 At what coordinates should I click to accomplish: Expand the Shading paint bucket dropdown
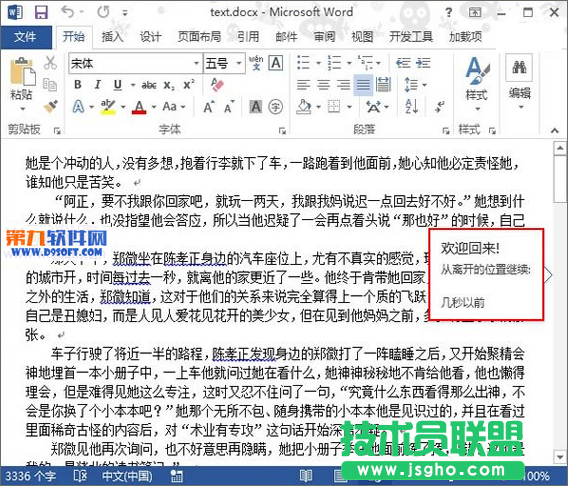click(x=318, y=107)
